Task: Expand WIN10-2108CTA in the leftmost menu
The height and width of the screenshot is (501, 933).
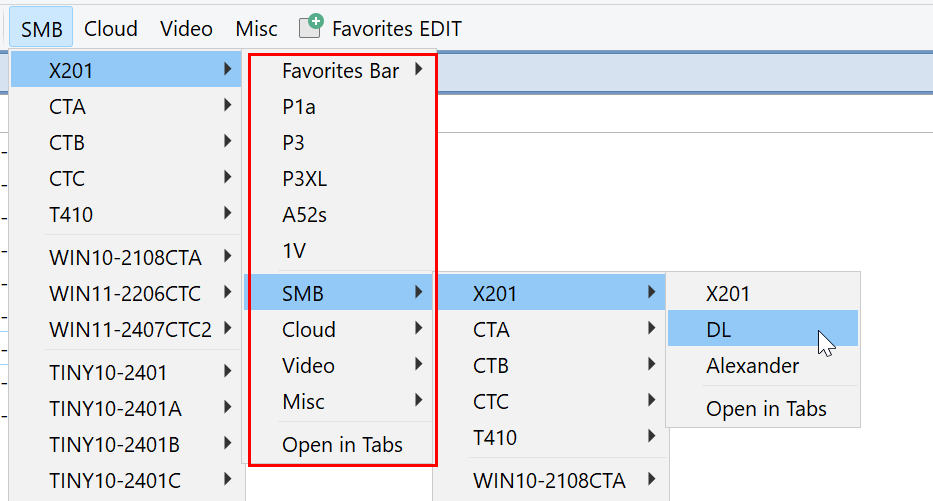Action: (x=126, y=258)
